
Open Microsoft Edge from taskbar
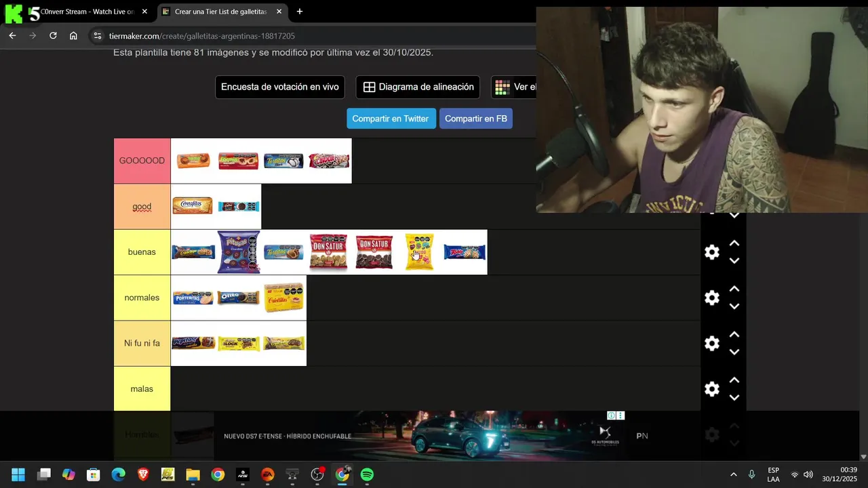pyautogui.click(x=118, y=474)
